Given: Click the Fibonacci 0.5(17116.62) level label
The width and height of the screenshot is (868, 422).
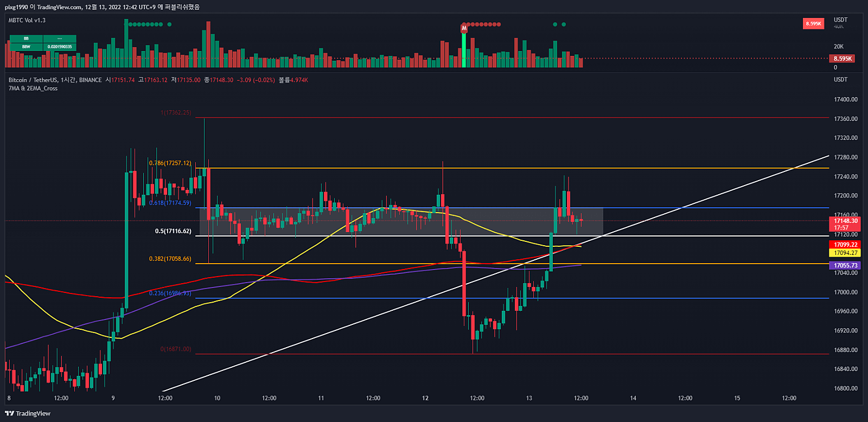Looking at the screenshot, I should (173, 231).
